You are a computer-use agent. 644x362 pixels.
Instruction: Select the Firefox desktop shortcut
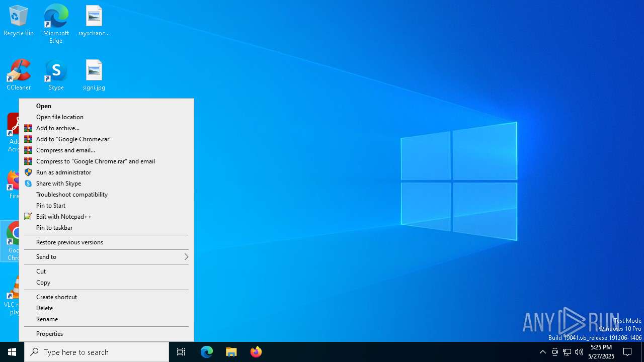[x=13, y=184]
